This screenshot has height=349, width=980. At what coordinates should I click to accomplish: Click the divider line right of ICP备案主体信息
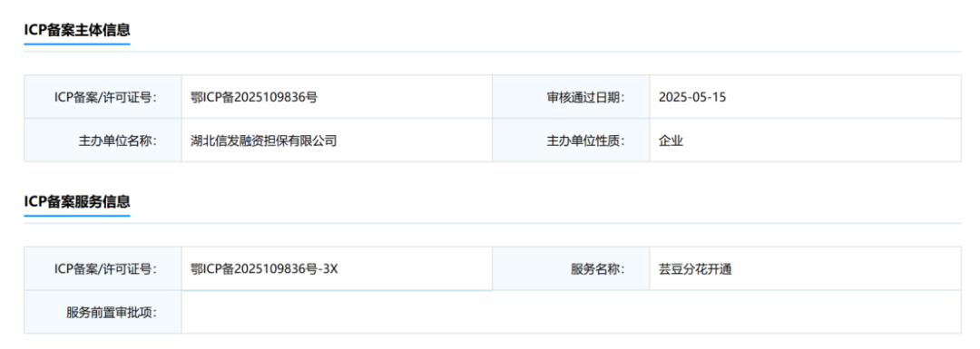tap(545, 51)
